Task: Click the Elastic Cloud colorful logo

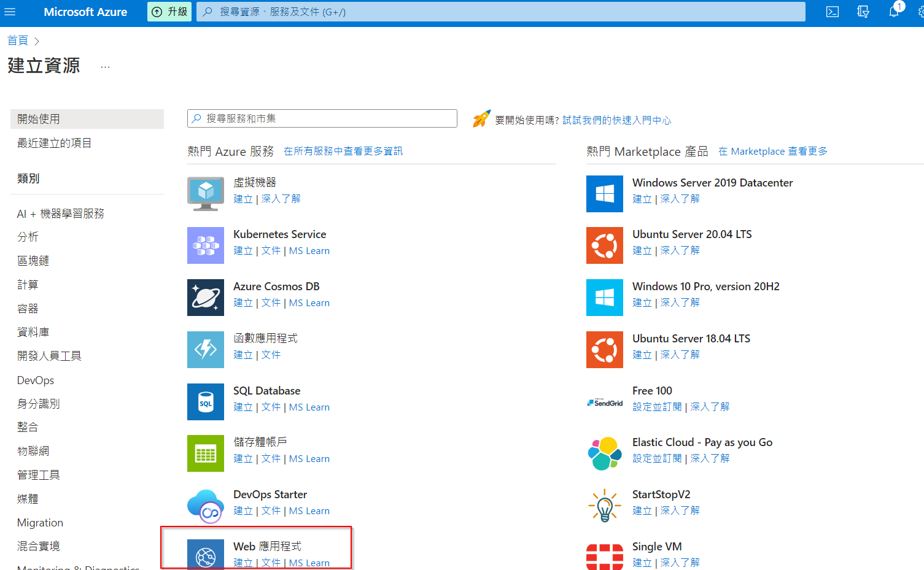Action: [x=605, y=453]
